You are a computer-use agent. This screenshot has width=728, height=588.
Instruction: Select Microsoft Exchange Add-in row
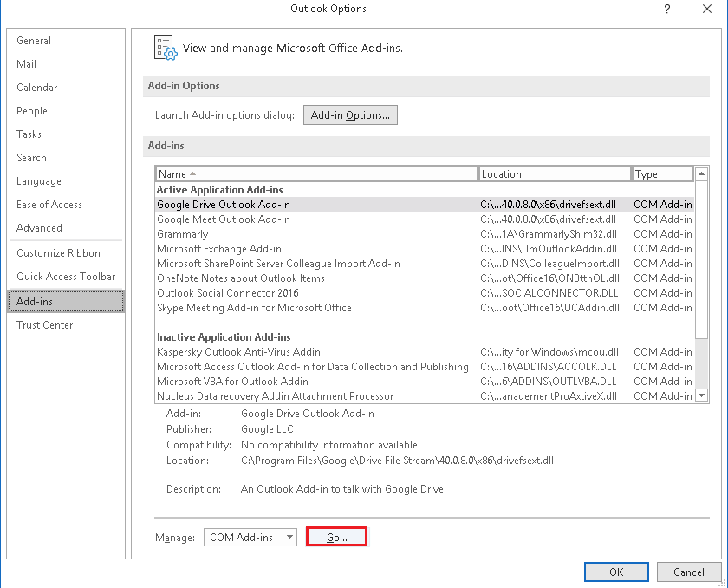click(x=425, y=249)
